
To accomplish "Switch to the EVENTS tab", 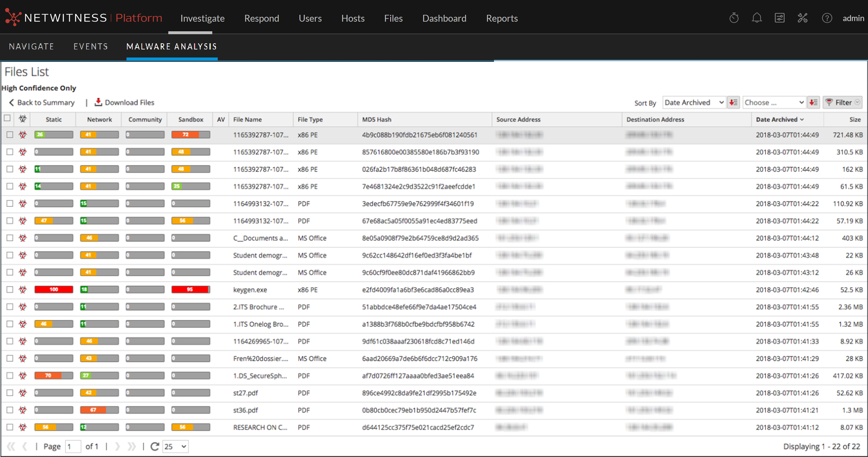I will (91, 46).
